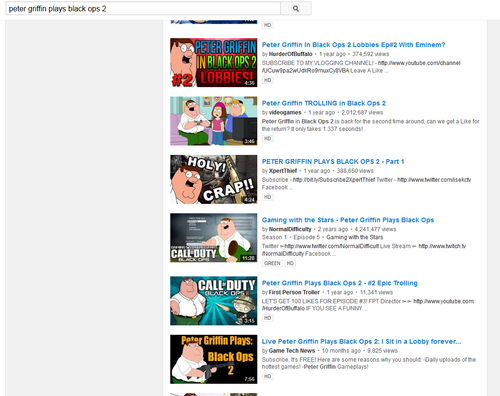
Task: Follow the bit.ly Subscribe2XpertThief link
Action: (x=334, y=180)
